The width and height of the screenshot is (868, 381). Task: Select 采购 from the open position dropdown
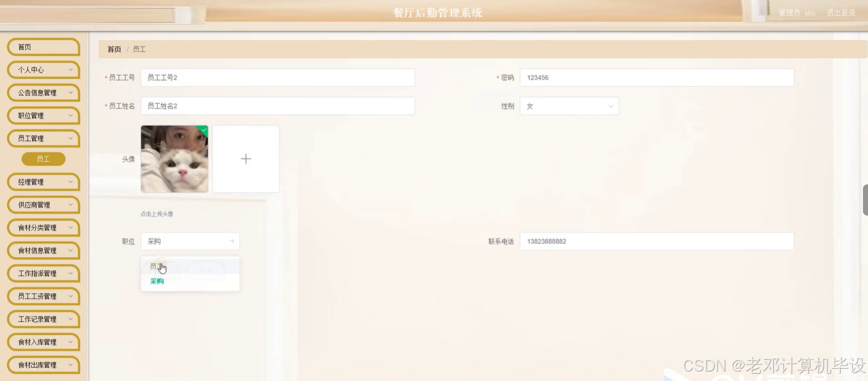click(x=156, y=281)
